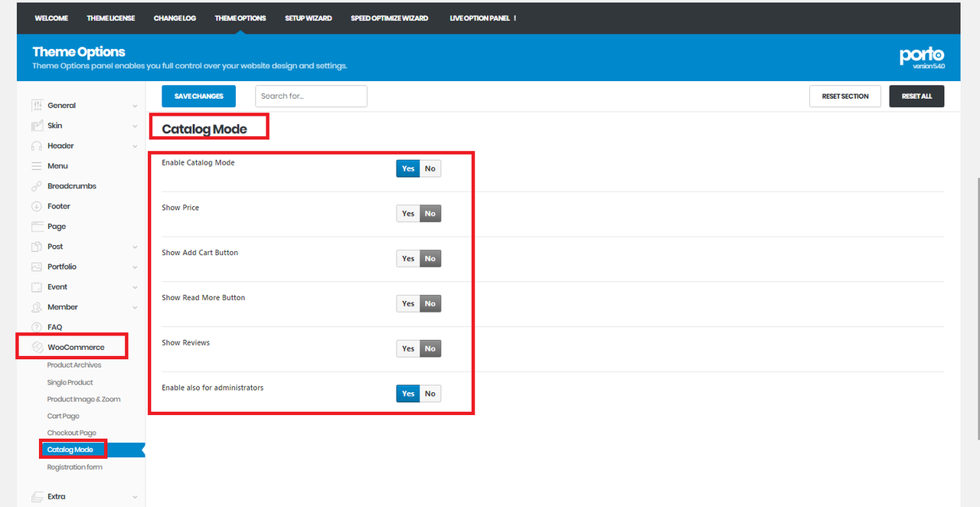This screenshot has height=507, width=980.
Task: Expand General section chevron
Action: (x=135, y=106)
